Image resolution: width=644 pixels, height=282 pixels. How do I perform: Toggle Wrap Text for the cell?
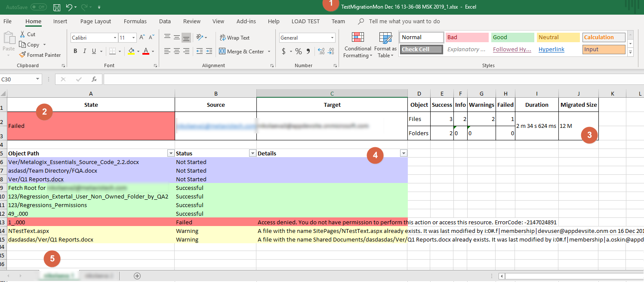click(x=234, y=38)
